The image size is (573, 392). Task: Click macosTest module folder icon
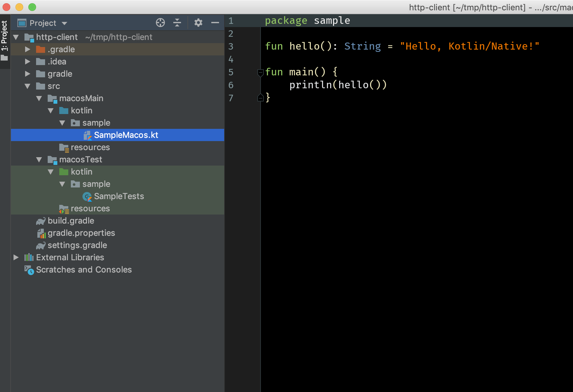(x=52, y=160)
